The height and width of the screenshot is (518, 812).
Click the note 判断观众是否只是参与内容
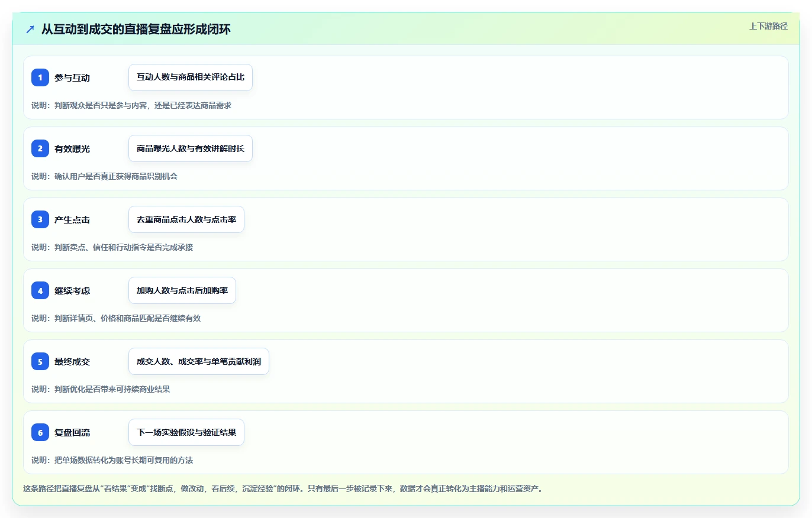coord(100,105)
